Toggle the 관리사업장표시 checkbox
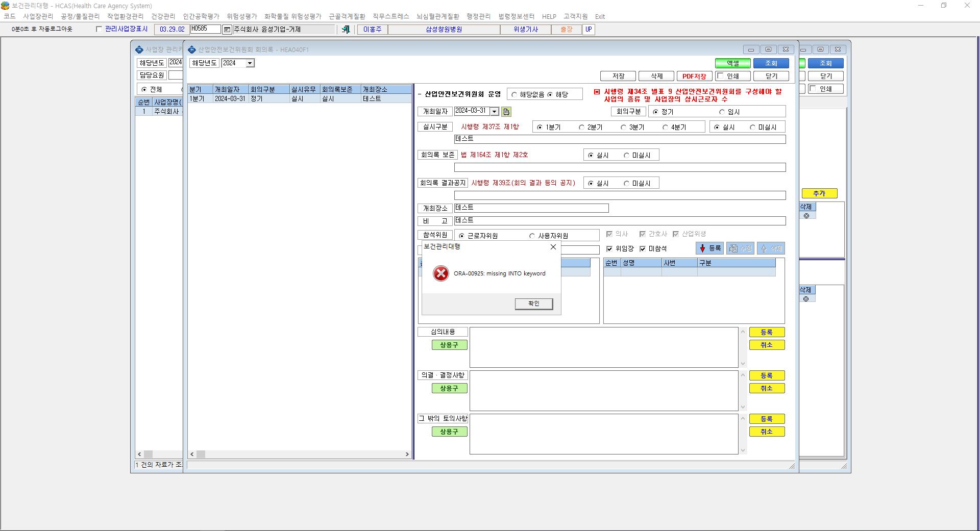Image resolution: width=980 pixels, height=531 pixels. [x=99, y=29]
